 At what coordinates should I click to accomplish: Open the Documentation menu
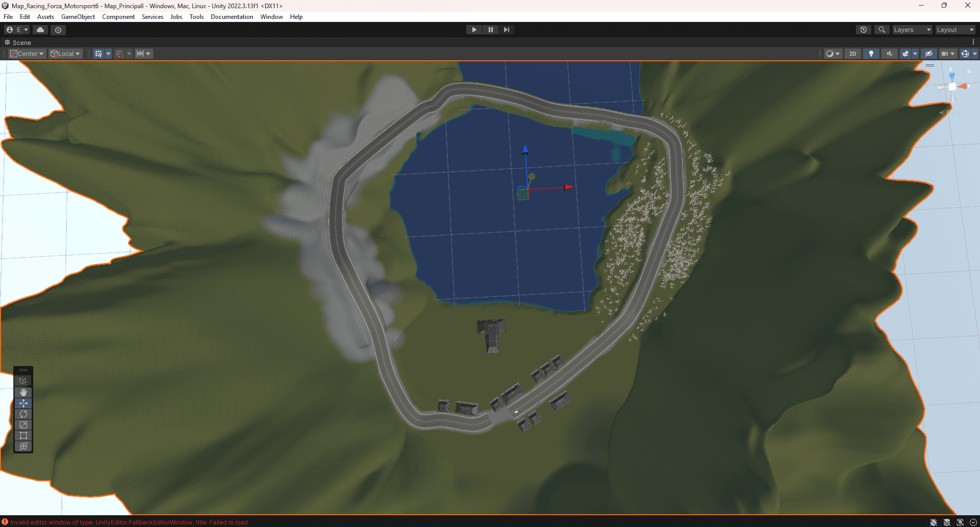(x=232, y=17)
